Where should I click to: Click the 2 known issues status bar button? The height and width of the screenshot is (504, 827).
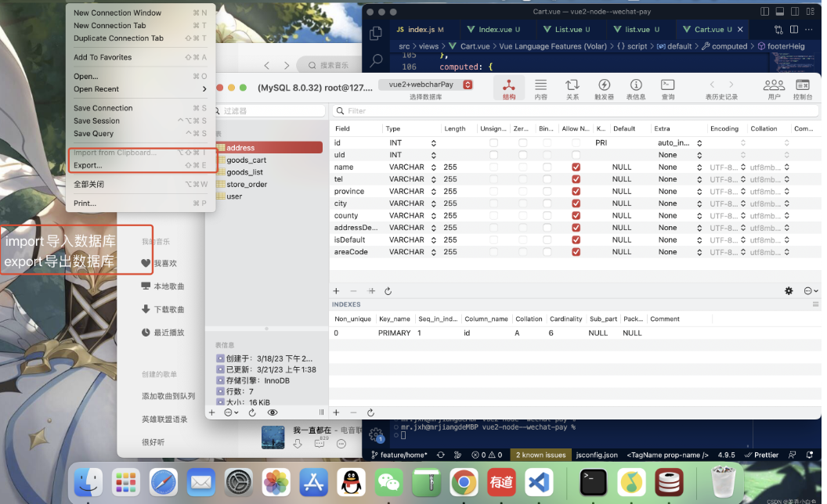point(540,455)
